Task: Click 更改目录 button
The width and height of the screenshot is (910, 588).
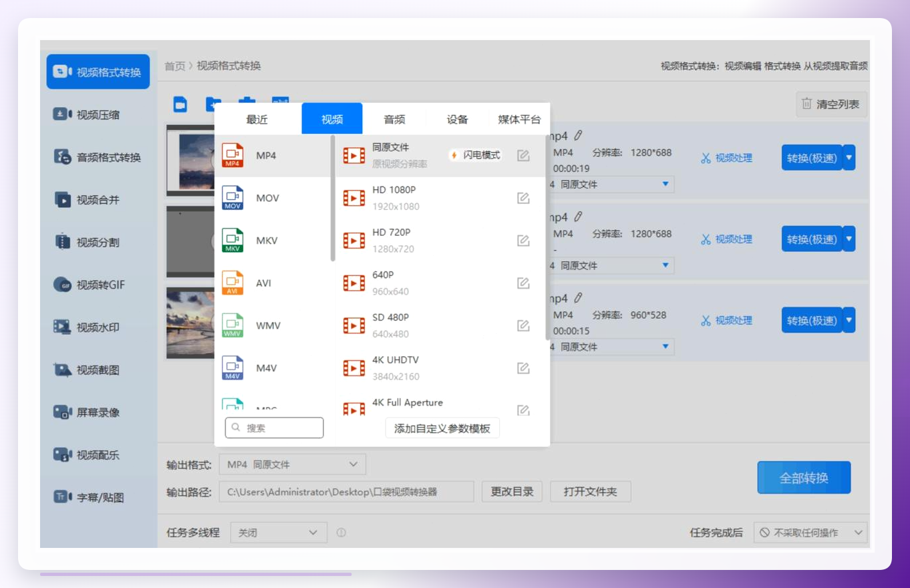Action: tap(512, 492)
